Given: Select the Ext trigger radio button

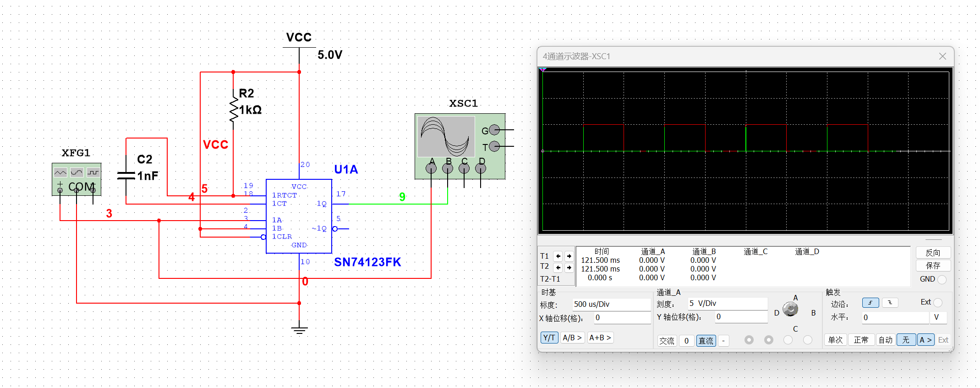Looking at the screenshot, I should [x=938, y=302].
